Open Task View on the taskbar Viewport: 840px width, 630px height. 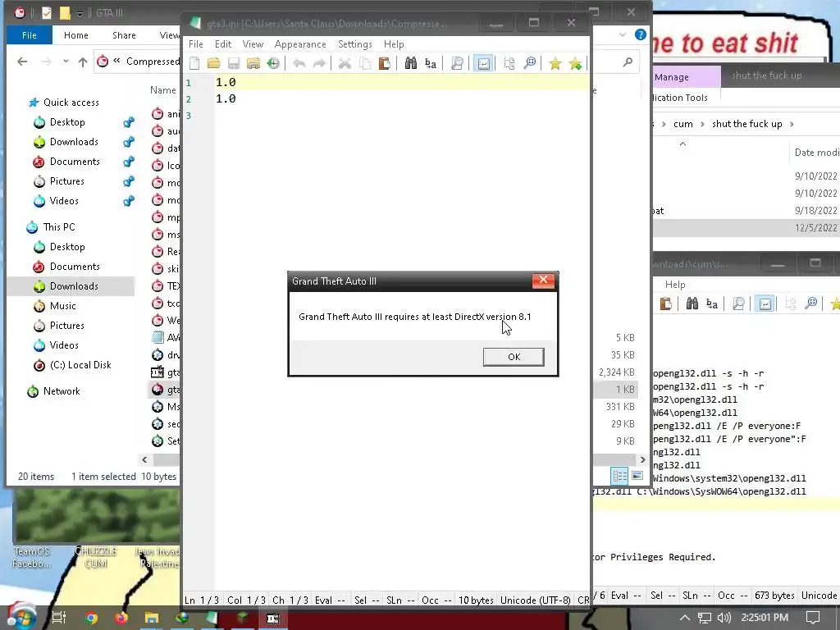[x=59, y=618]
